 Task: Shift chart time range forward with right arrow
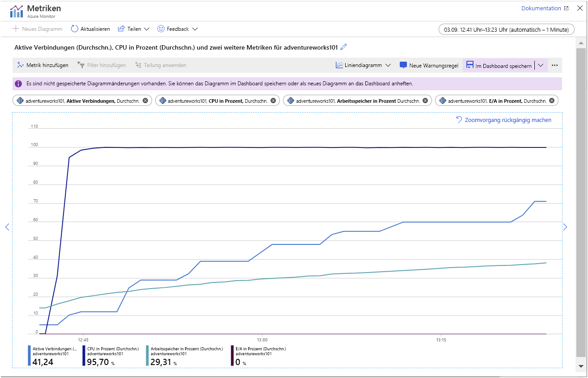coord(565,227)
